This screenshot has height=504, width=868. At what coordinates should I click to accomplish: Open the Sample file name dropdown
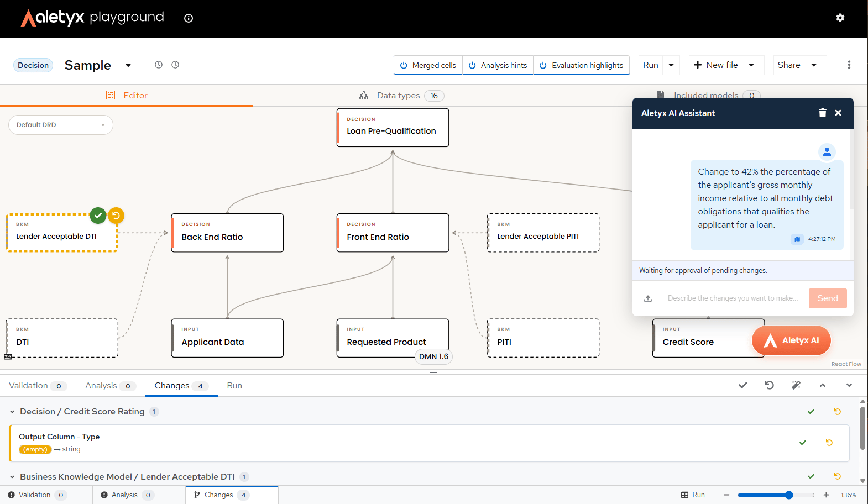click(128, 65)
